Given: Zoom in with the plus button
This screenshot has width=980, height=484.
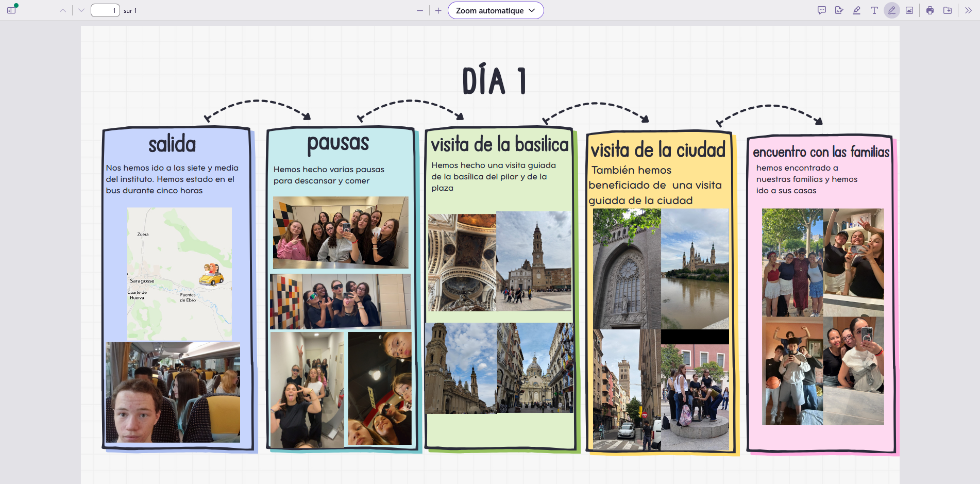Looking at the screenshot, I should tap(438, 10).
